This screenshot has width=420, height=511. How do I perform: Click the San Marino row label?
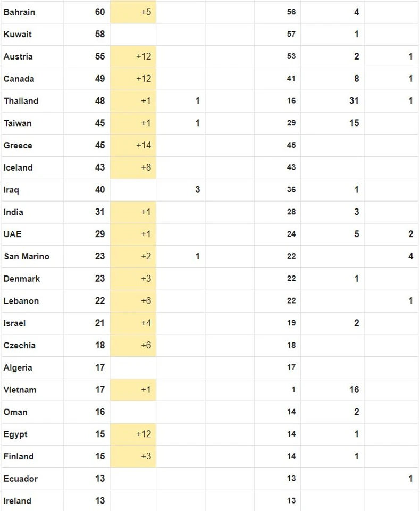pyautogui.click(x=26, y=256)
